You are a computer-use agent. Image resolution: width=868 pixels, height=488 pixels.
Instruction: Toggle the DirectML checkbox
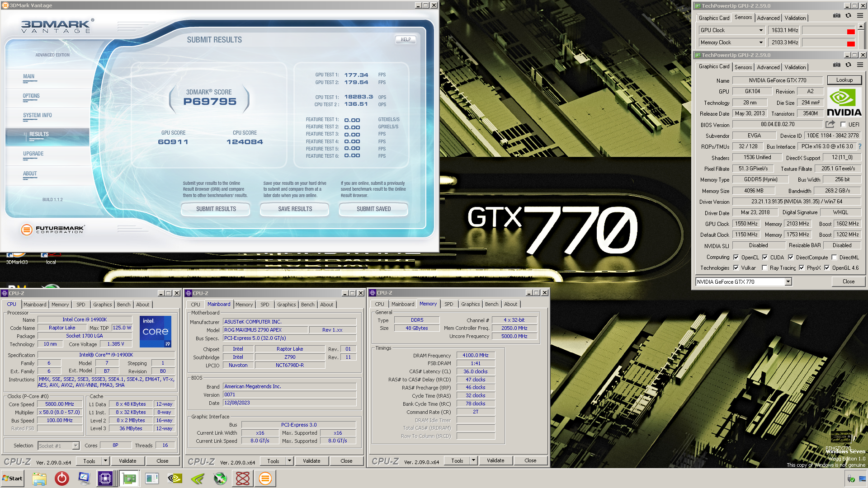click(834, 257)
